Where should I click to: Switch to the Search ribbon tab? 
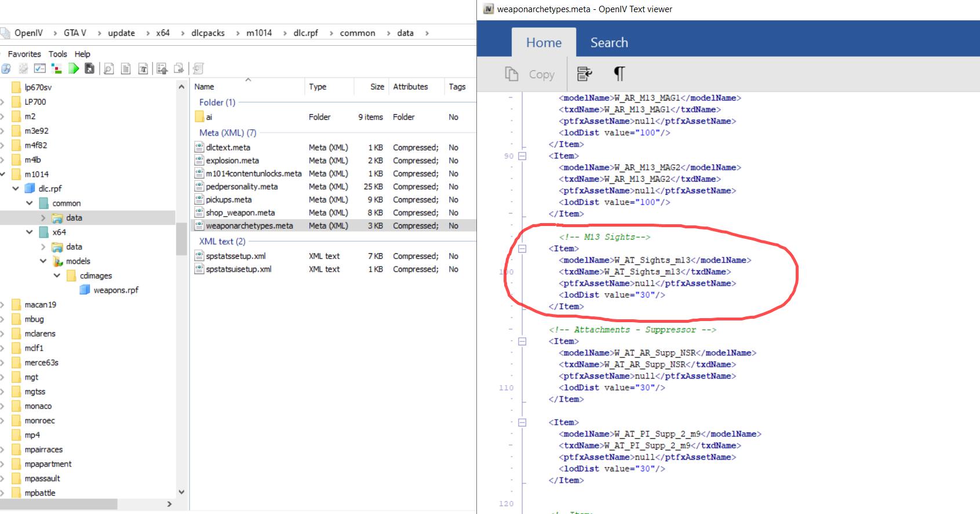pos(609,43)
